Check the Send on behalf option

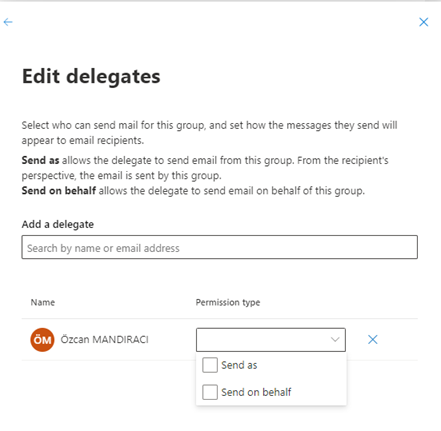coord(210,392)
